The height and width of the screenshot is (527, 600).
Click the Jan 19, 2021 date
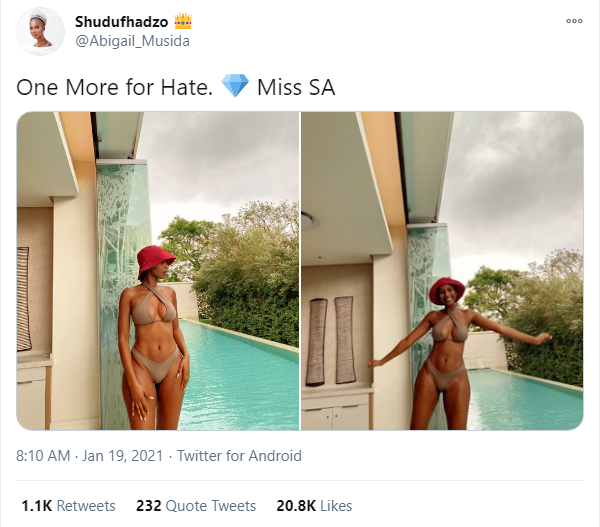(x=122, y=456)
